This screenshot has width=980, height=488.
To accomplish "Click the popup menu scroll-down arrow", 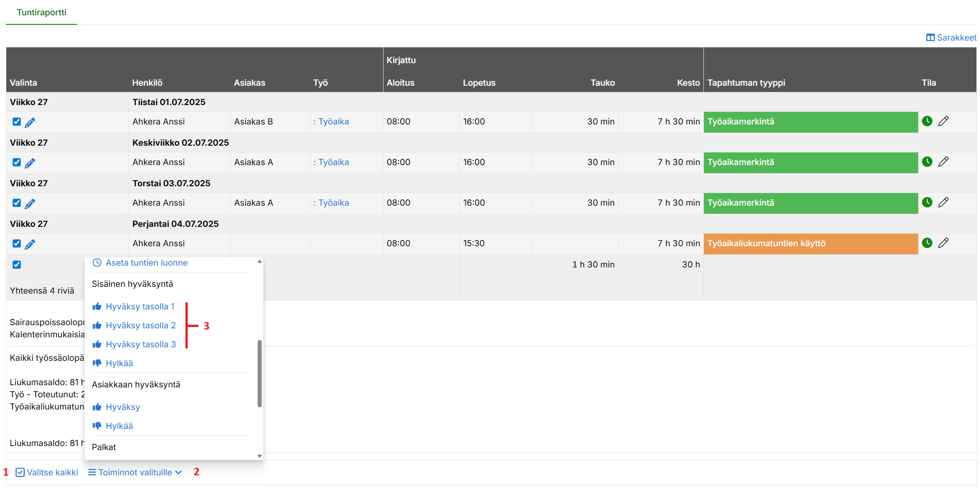I will pyautogui.click(x=259, y=456).
